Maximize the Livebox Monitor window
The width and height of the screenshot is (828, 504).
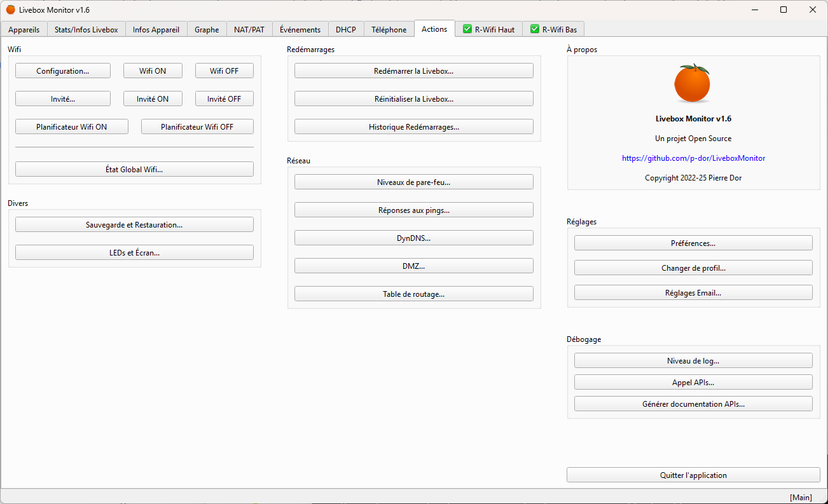783,10
